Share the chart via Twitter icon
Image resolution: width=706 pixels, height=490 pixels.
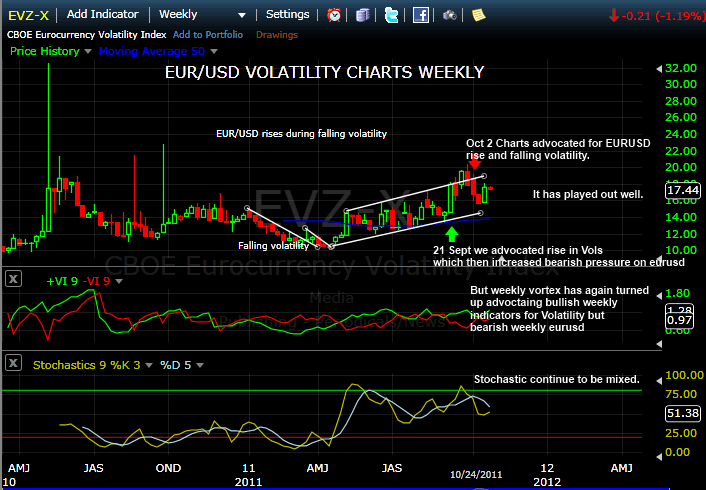(391, 15)
